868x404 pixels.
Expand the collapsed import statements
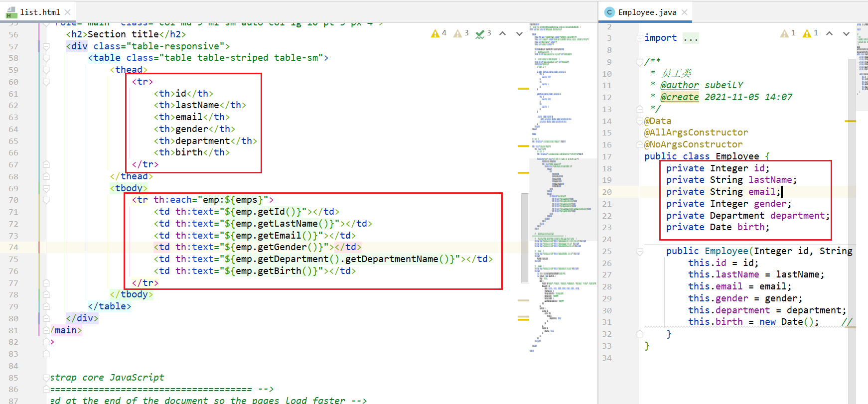click(640, 38)
